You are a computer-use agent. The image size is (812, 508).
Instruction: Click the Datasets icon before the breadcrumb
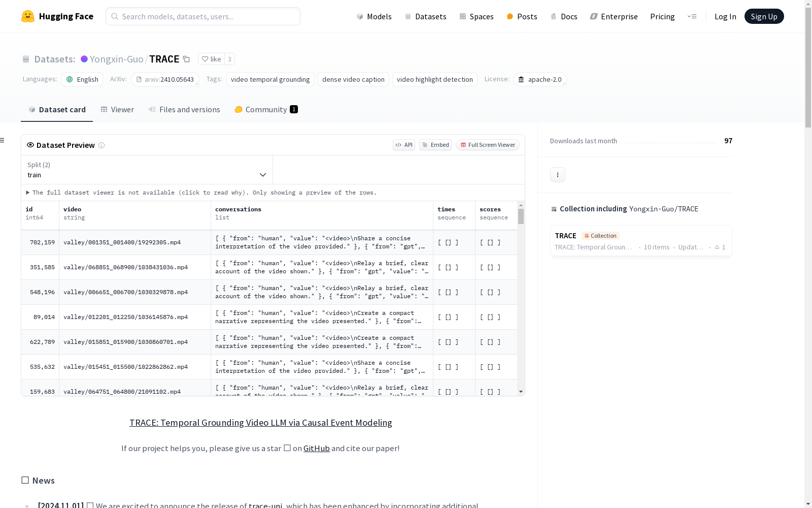(26, 59)
